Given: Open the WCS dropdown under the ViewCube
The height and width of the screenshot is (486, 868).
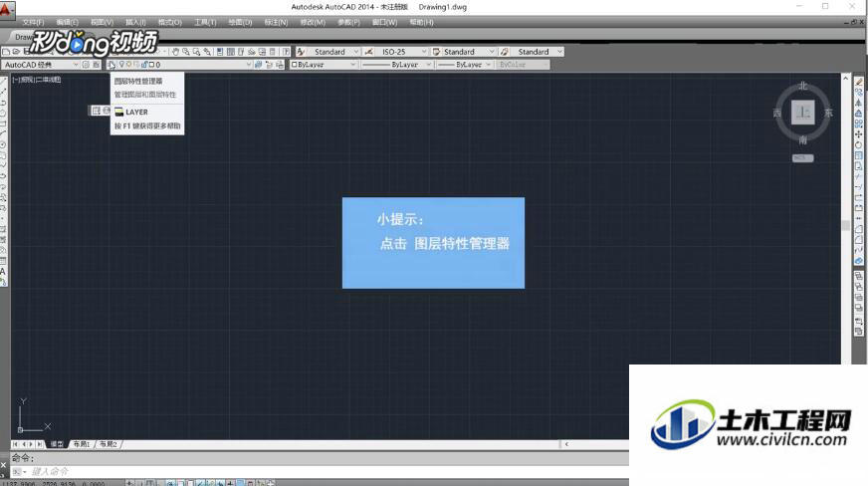Looking at the screenshot, I should click(x=802, y=158).
